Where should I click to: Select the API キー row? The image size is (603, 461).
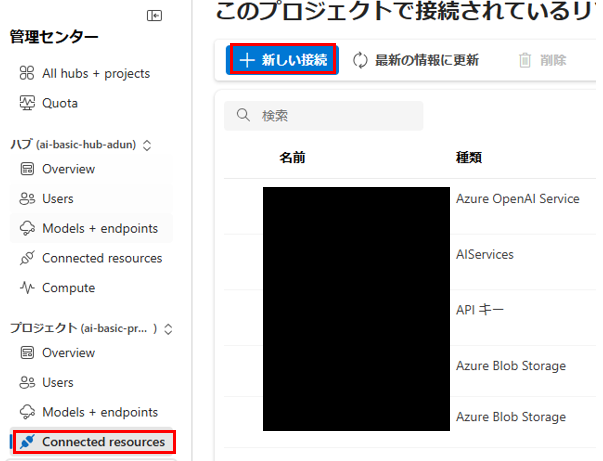[x=410, y=318]
